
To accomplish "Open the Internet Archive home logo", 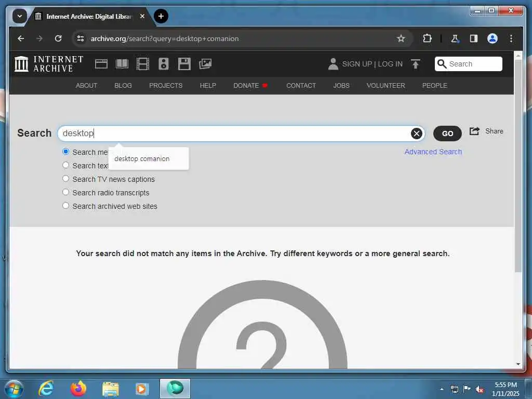I will pos(49,64).
